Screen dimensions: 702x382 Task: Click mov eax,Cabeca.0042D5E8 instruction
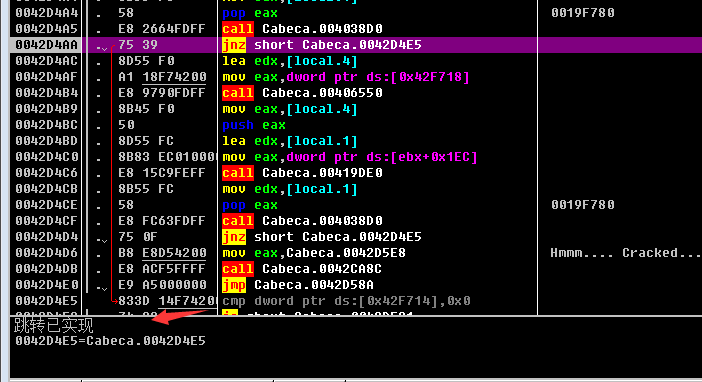pos(314,253)
